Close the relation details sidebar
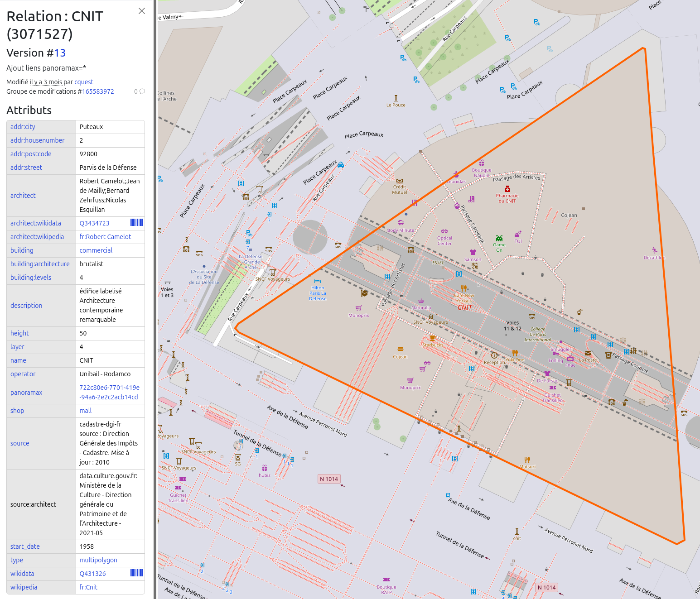Image resolution: width=700 pixels, height=599 pixels. click(142, 11)
